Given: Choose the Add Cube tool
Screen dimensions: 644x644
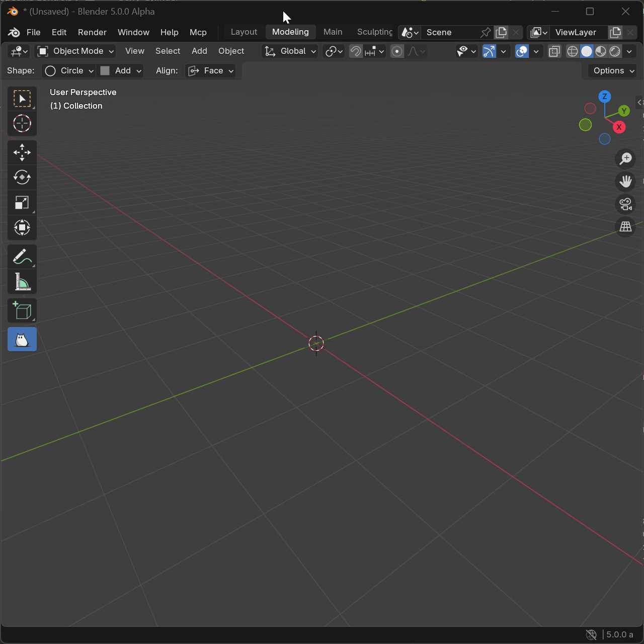Looking at the screenshot, I should click(x=22, y=311).
